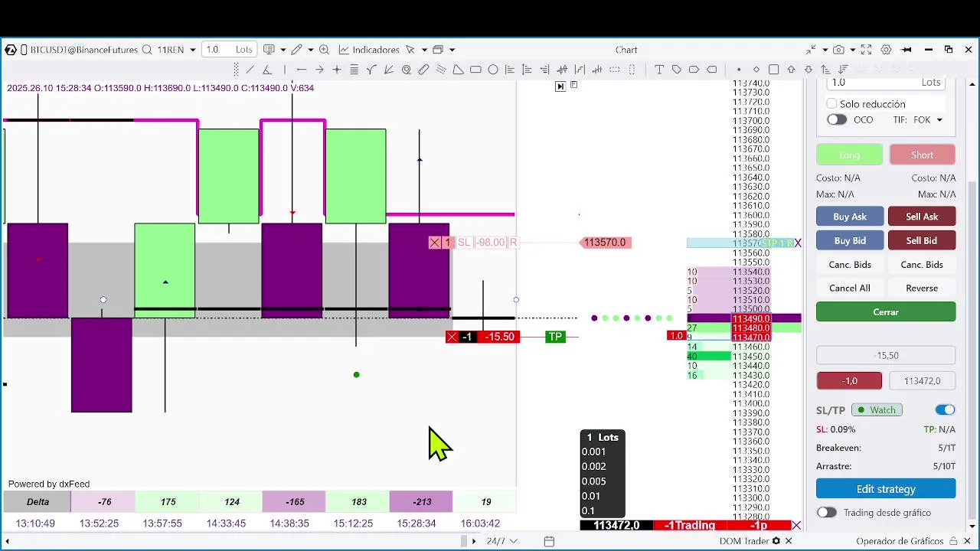The image size is (980, 551).
Task: Select the rectangle shape tool
Action: [x=475, y=70]
